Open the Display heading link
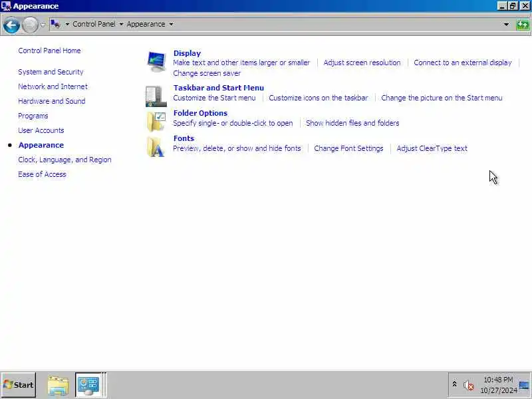This screenshot has height=399, width=532. click(x=187, y=53)
